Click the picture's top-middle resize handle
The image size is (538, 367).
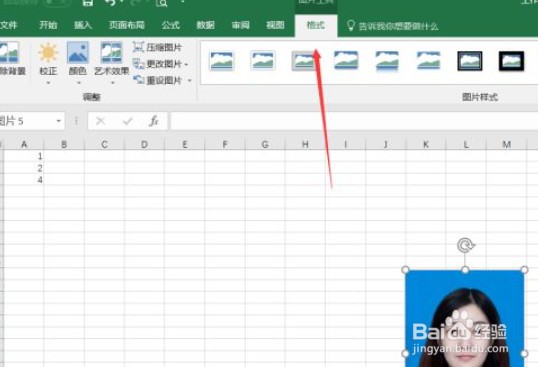[465, 270]
